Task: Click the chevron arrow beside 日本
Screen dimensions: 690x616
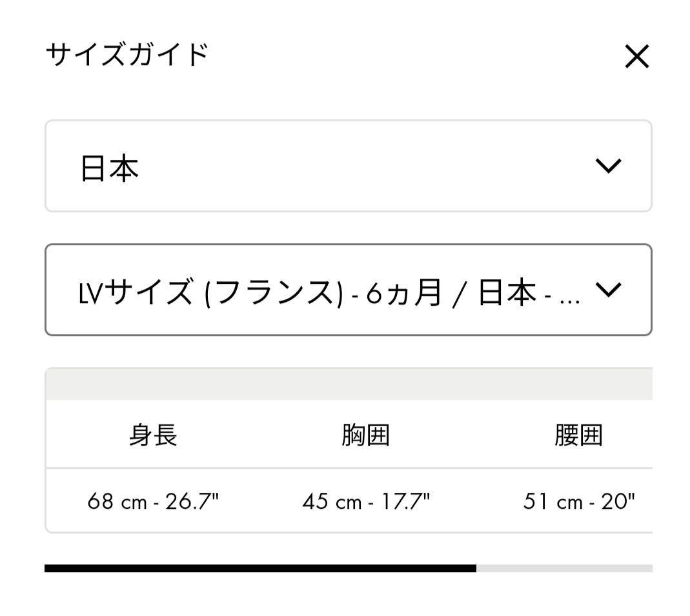Action: click(608, 166)
